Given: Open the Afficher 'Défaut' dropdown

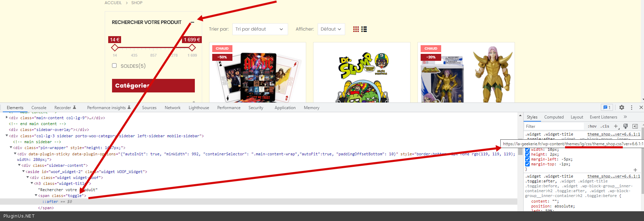Looking at the screenshot, I should tap(331, 29).
